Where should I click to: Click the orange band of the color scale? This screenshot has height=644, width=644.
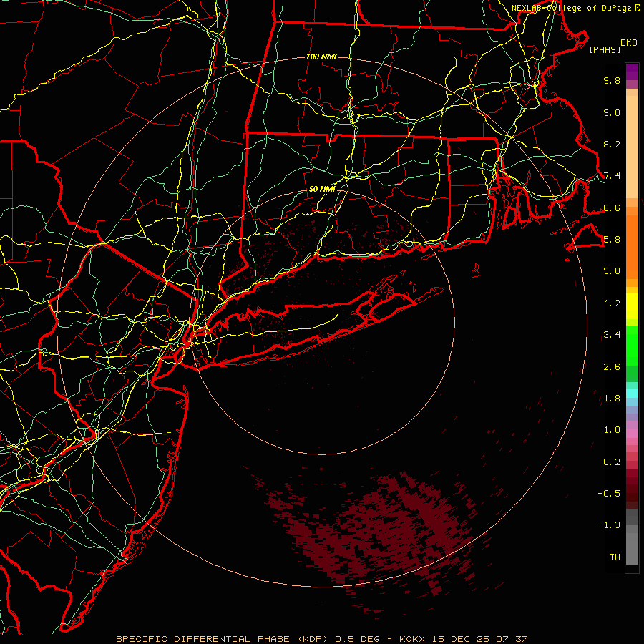coord(632,248)
